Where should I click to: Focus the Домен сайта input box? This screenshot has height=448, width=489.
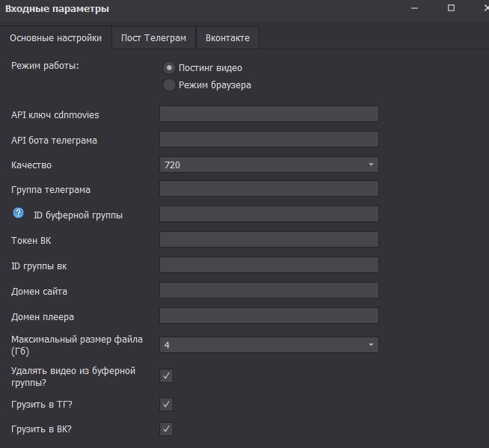[268, 290]
